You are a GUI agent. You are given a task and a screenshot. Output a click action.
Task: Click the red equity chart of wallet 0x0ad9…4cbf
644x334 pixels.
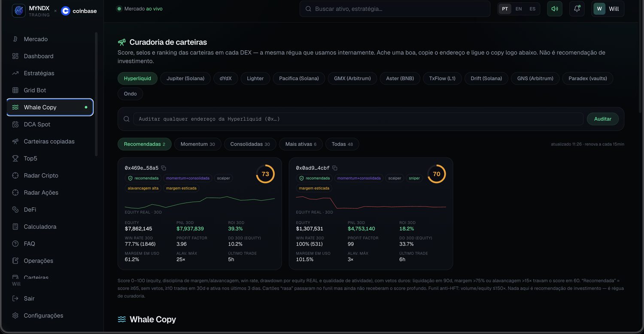pos(371,202)
